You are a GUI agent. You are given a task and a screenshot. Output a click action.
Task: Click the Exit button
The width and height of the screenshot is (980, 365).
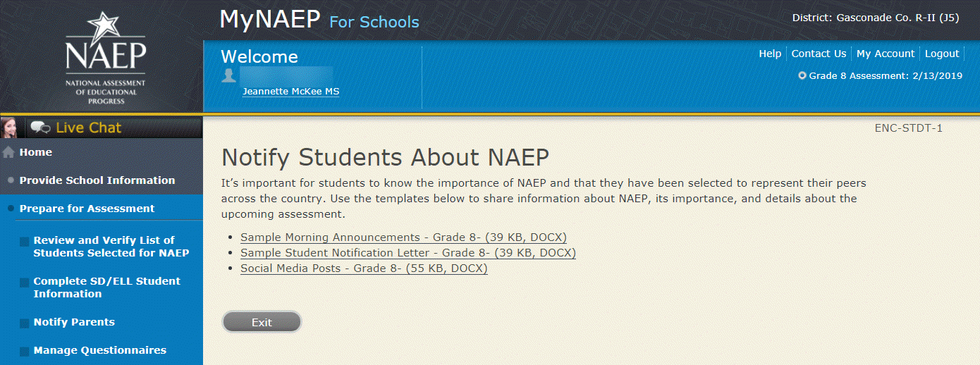[x=262, y=322]
